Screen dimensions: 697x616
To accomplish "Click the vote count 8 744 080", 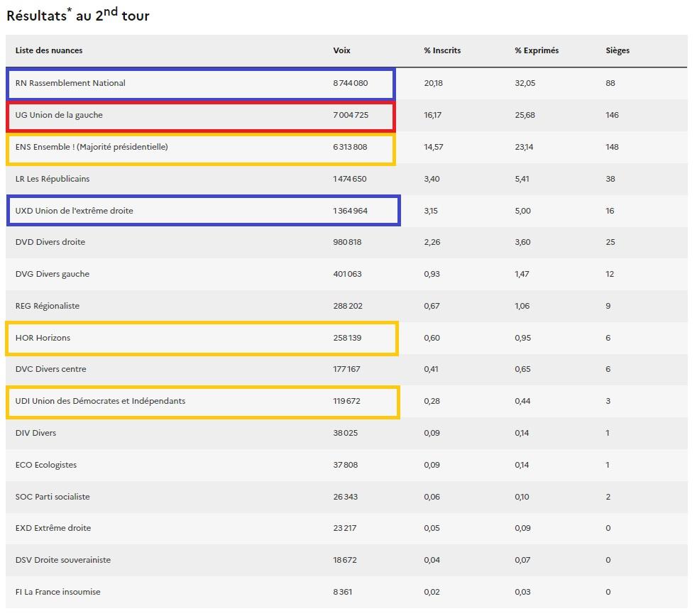I will click(x=351, y=83).
